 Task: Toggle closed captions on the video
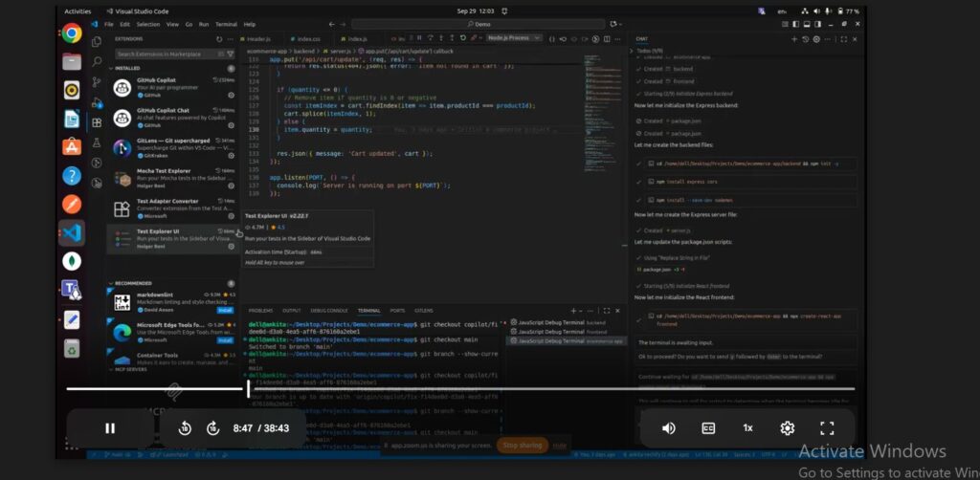click(708, 428)
